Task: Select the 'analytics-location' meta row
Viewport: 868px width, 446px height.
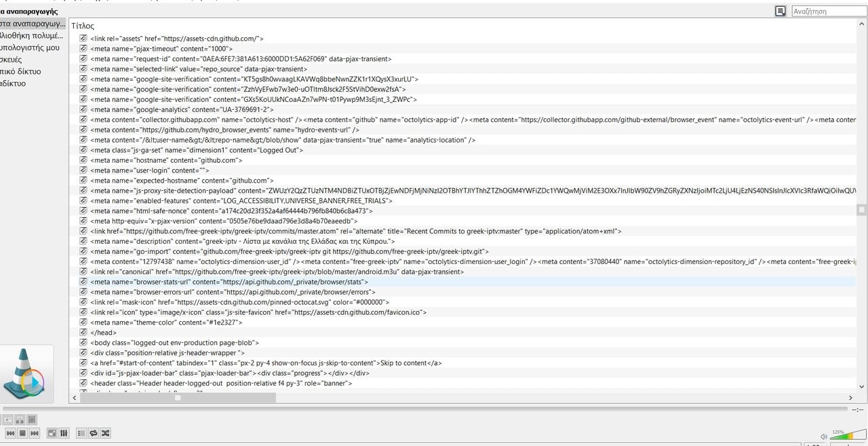Action: 463,140
